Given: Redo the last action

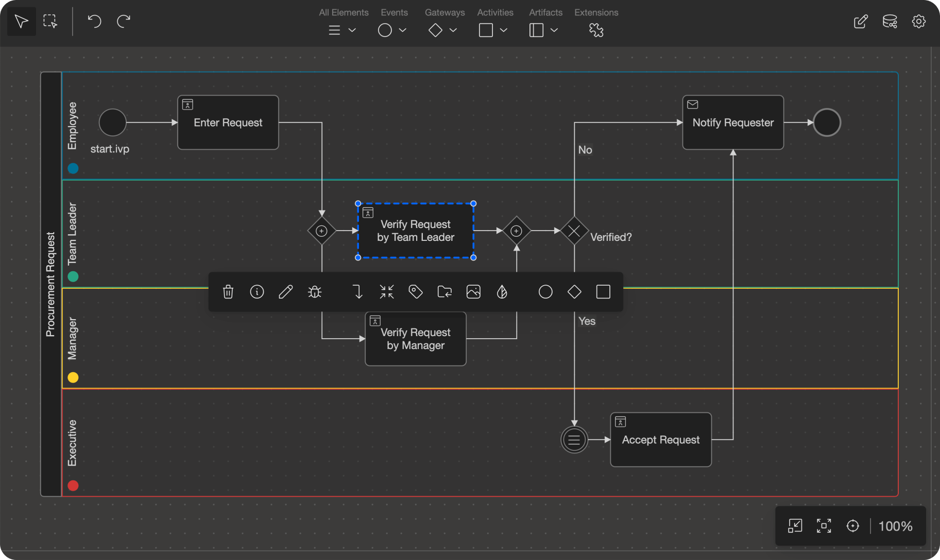Looking at the screenshot, I should 124,21.
